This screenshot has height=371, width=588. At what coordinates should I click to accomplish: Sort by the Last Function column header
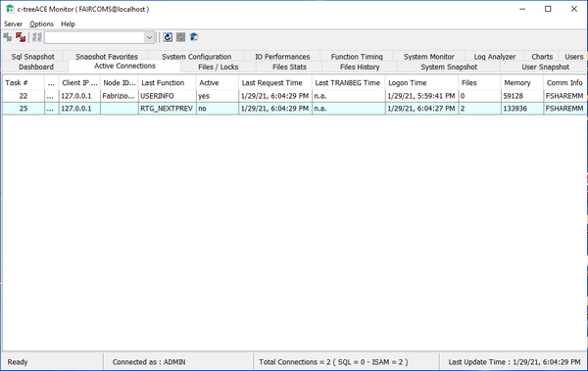168,83
